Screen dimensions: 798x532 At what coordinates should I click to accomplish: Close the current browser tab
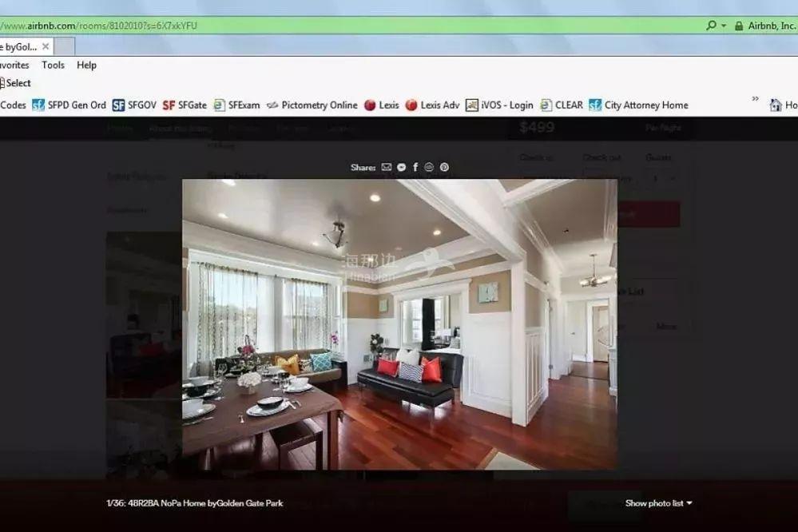[46, 46]
